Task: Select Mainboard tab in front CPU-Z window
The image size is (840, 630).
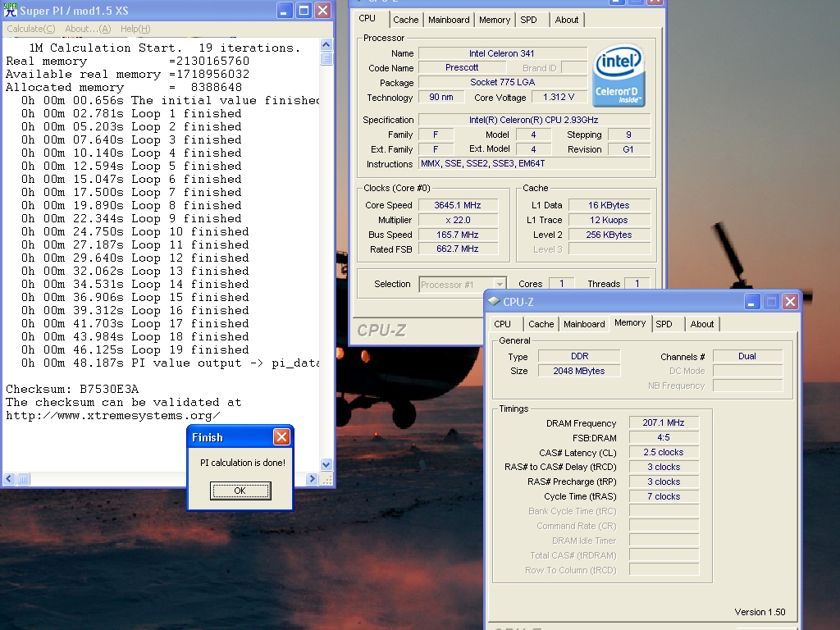Action: click(x=584, y=324)
